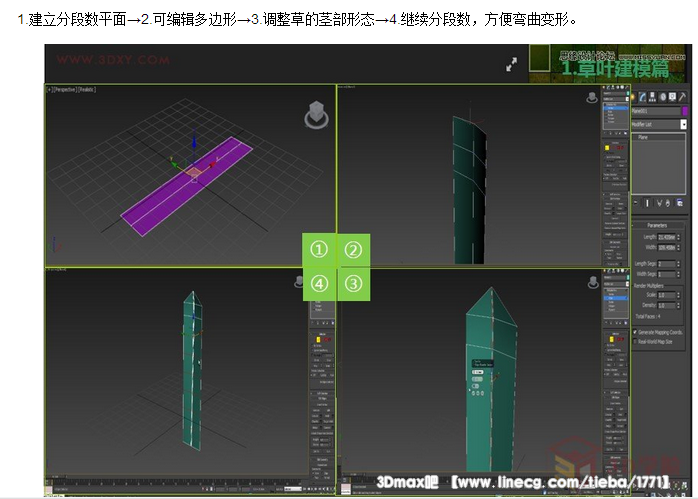Image resolution: width=698 pixels, height=499 pixels.
Task: Click the ViewCube in the Perspective viewport
Action: click(316, 115)
